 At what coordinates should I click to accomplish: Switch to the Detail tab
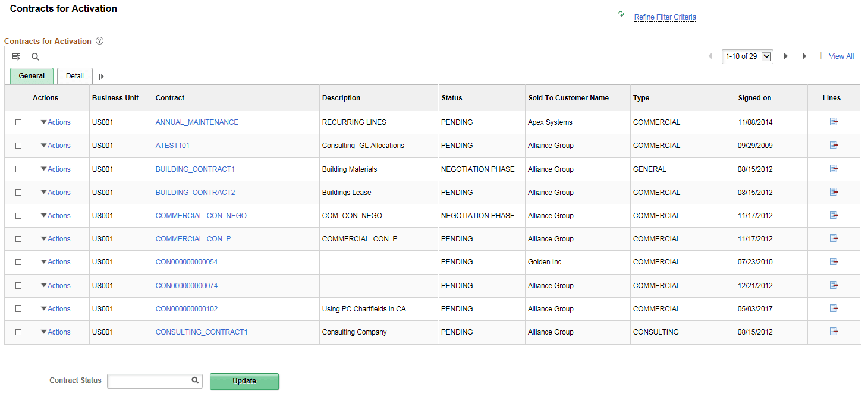(x=74, y=76)
